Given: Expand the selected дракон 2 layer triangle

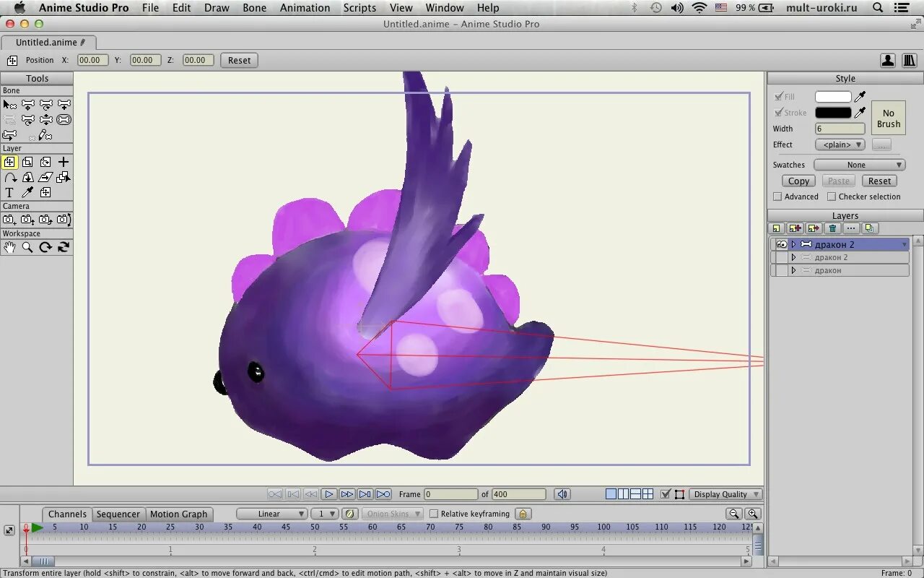Looking at the screenshot, I should pyautogui.click(x=793, y=244).
